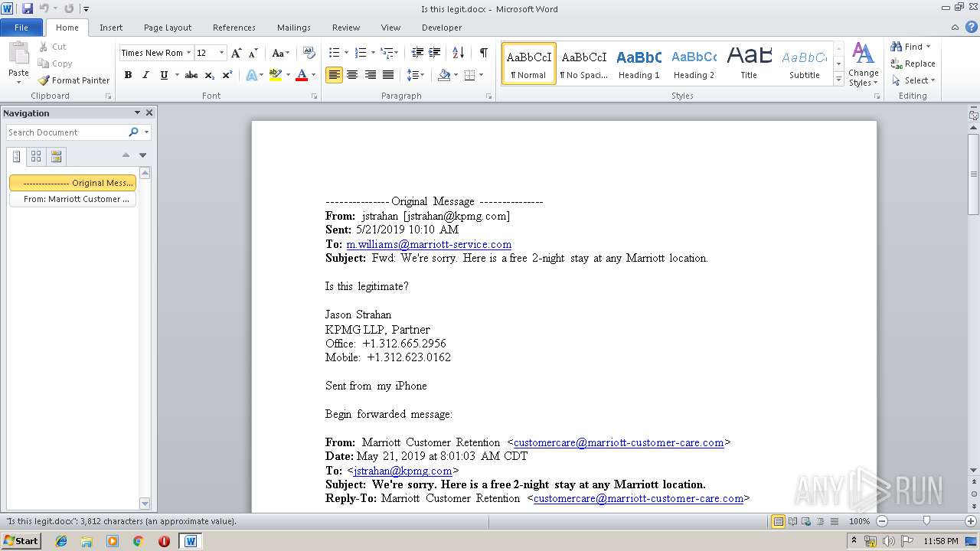
Task: Switch to the Insert tab
Action: click(111, 28)
